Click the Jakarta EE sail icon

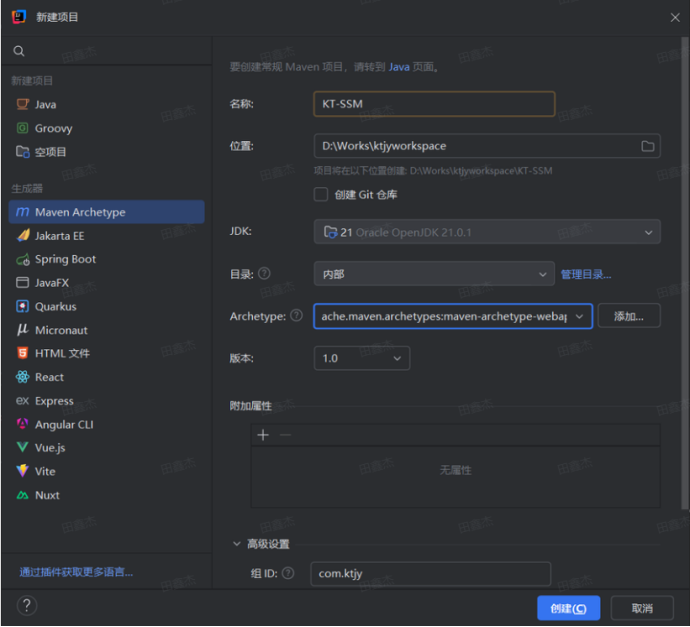pyautogui.click(x=22, y=236)
